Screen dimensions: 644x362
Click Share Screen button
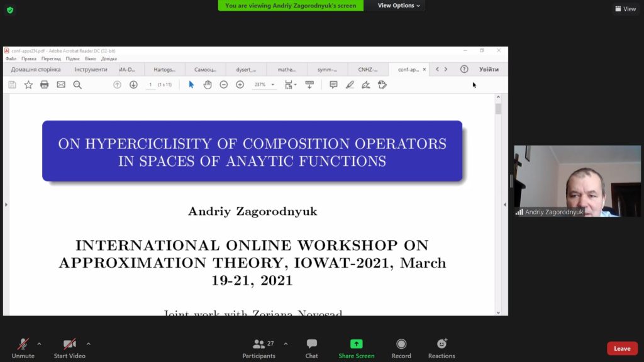[x=356, y=348]
